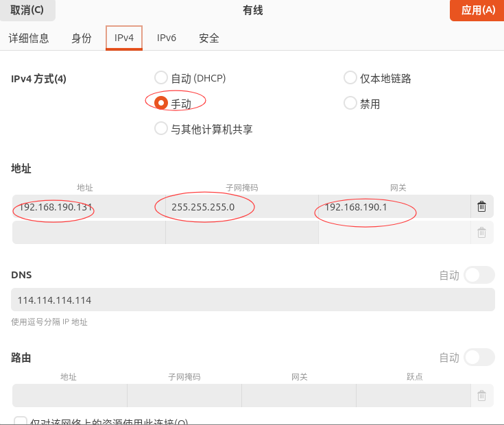Screen dimensions: 504x425
Task: Click subnet mask field 255.255.255.0
Action: (x=242, y=206)
